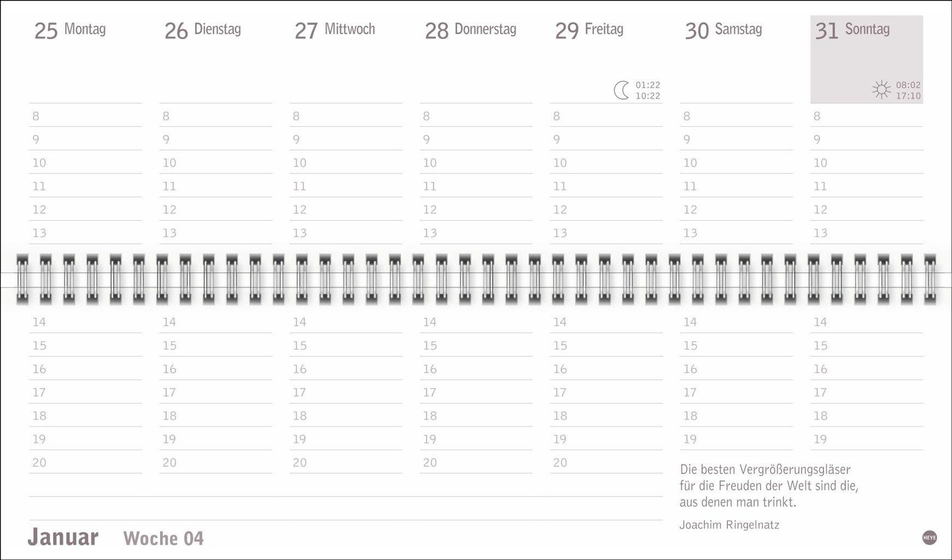Click the 10 o'clock row under Freitag
Viewport: 952px width, 560px height.
click(x=606, y=163)
